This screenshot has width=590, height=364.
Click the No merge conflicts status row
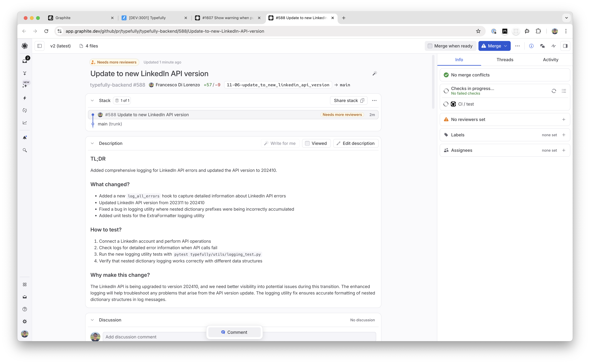[505, 75]
